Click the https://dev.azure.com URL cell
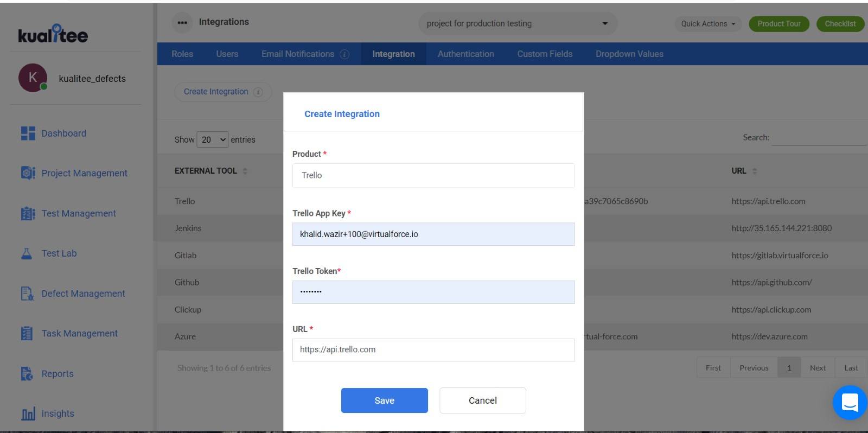Viewport: 868px width, 433px height. [769, 336]
